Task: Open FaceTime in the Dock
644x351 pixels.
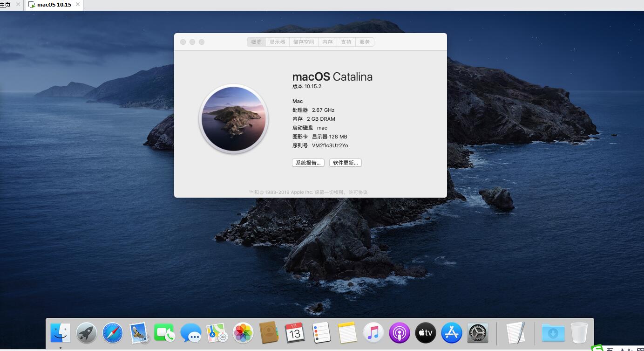Action: 164,333
